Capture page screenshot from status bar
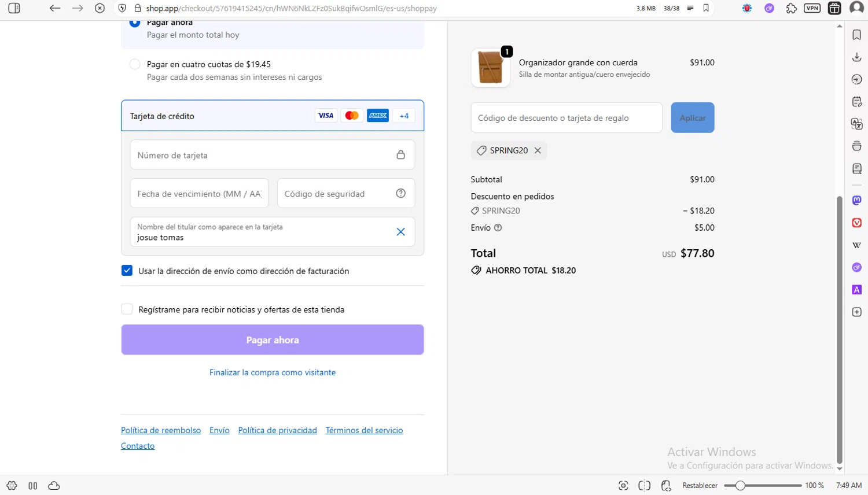 pos(623,486)
